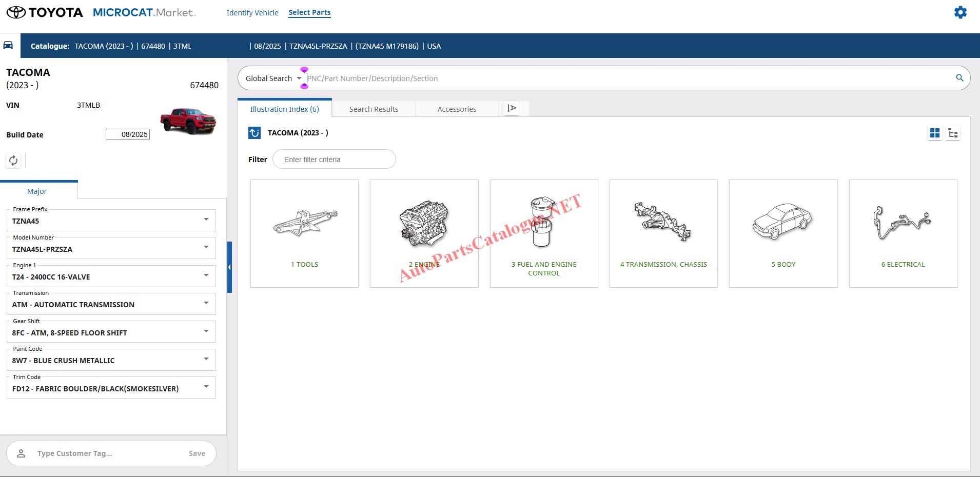Expand the Paint Code dropdown
Image resolution: width=980 pixels, height=477 pixels.
[x=206, y=359]
